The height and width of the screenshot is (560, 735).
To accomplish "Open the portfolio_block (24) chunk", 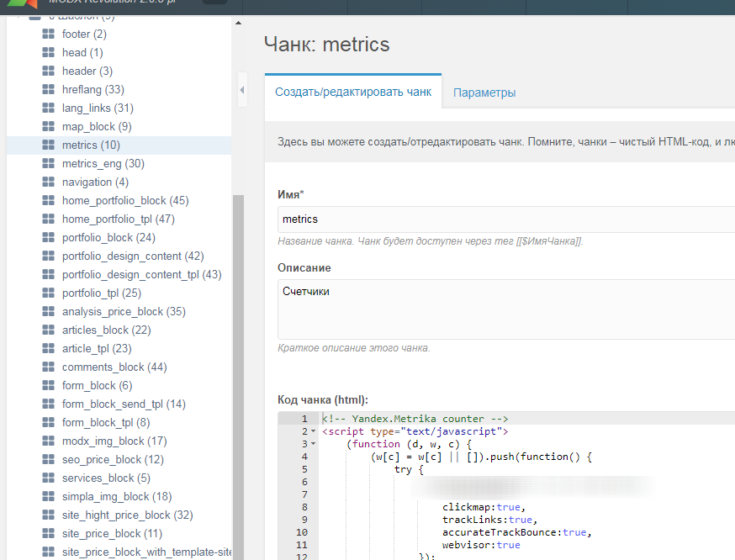I will [x=108, y=238].
